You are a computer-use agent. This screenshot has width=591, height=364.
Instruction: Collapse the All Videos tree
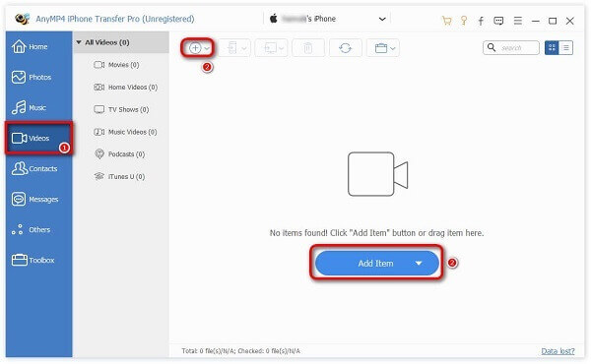tap(79, 42)
